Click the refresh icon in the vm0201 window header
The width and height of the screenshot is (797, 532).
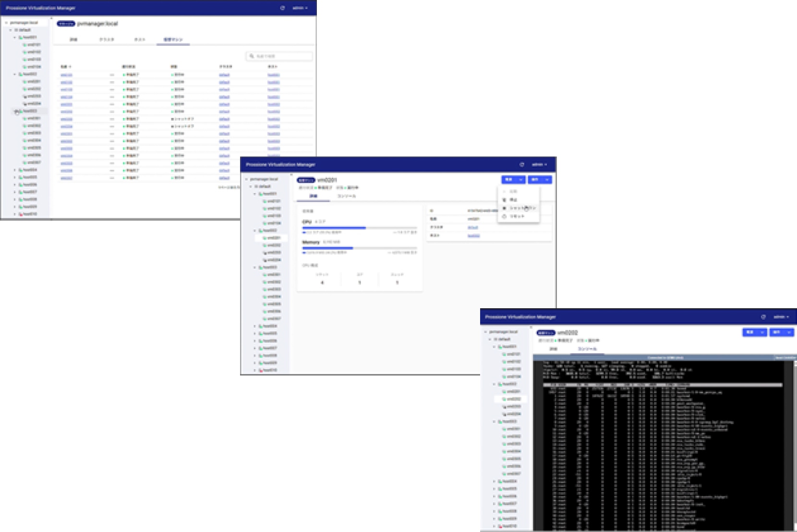coord(522,165)
